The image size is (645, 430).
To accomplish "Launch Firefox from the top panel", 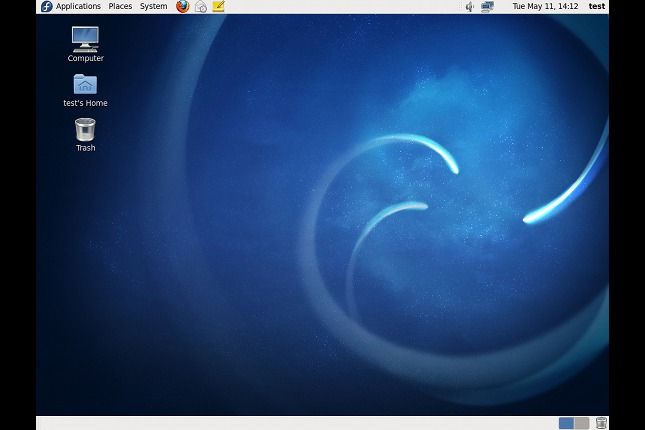I will point(183,6).
